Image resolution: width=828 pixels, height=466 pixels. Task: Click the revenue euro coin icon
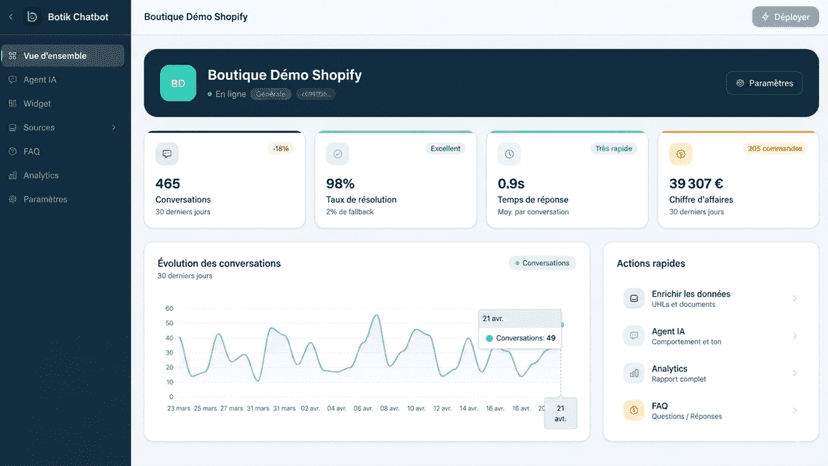pyautogui.click(x=681, y=154)
